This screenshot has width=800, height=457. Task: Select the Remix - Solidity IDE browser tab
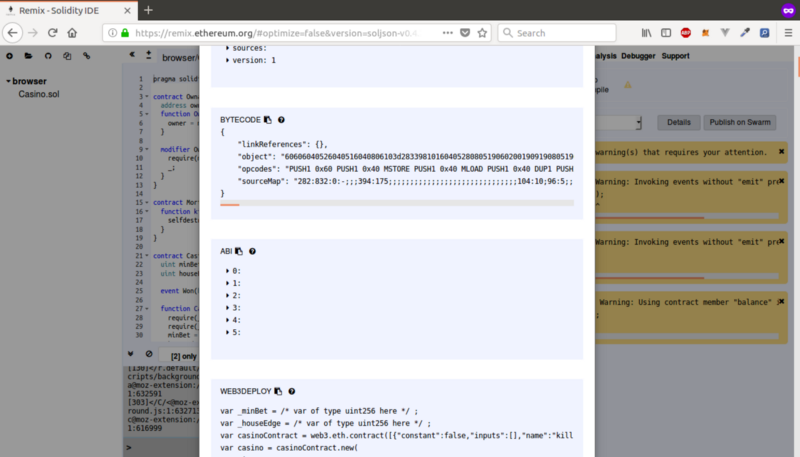pos(68,10)
